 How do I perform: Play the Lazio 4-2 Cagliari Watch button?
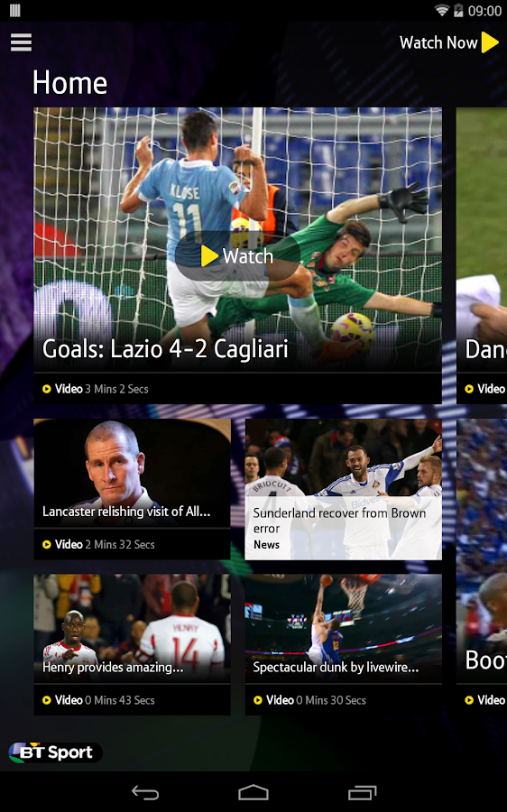tap(237, 256)
